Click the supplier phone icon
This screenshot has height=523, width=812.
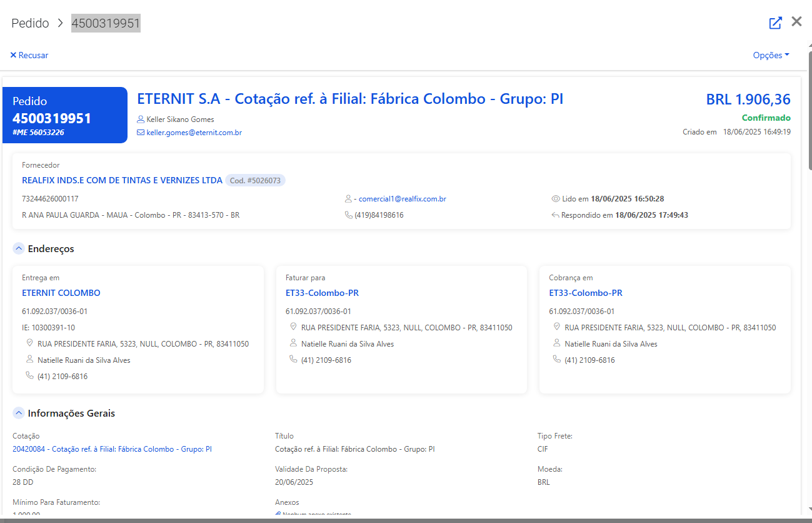[349, 215]
